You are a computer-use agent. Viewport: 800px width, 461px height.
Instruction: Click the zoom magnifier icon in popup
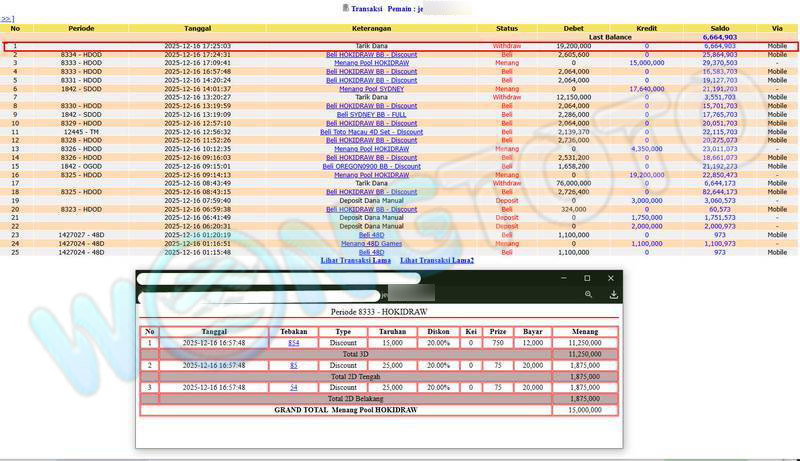point(589,295)
